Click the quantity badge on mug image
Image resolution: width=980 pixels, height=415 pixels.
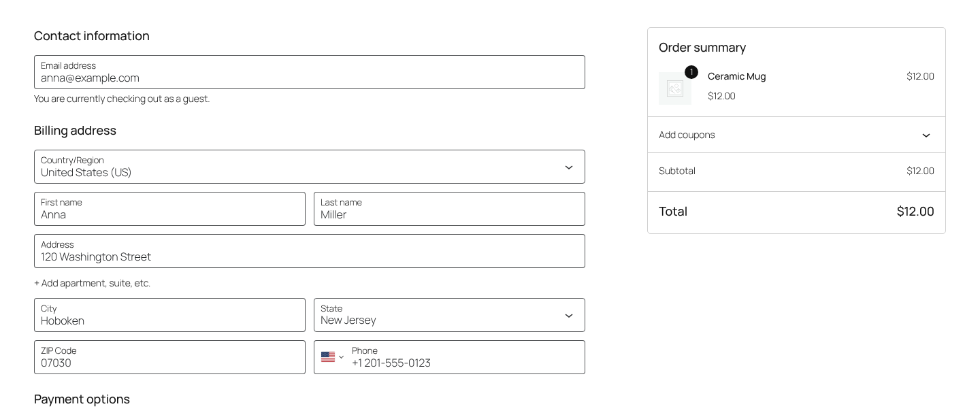point(691,72)
